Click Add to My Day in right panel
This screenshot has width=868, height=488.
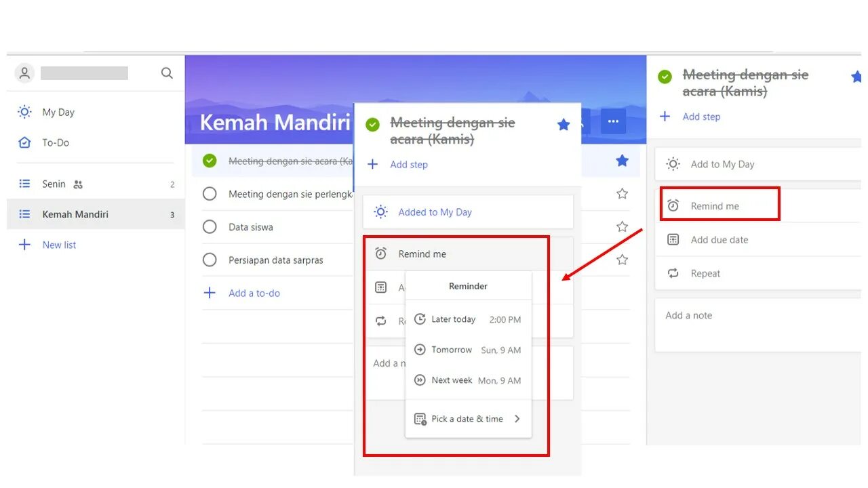(758, 164)
